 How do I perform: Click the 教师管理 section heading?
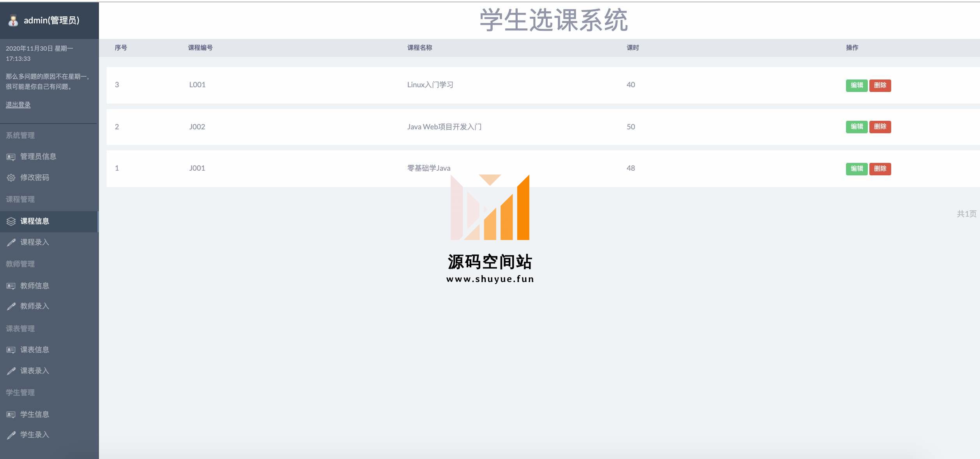tap(20, 264)
